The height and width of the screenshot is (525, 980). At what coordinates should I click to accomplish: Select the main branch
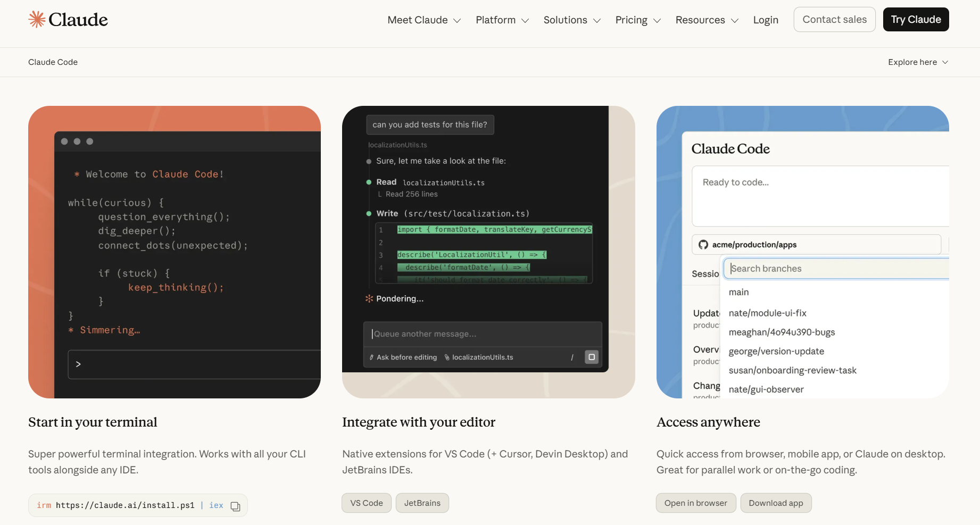pyautogui.click(x=738, y=292)
